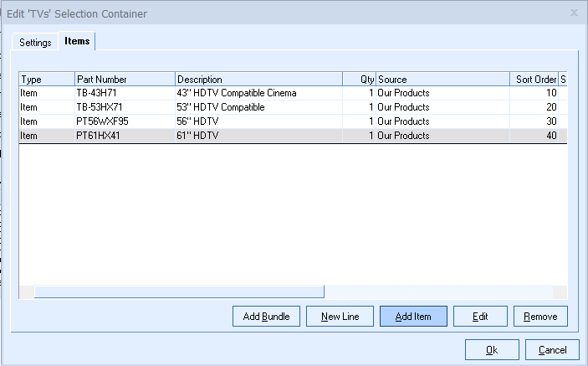Confirm with the Ok button
This screenshot has height=366, width=588.
click(x=491, y=349)
